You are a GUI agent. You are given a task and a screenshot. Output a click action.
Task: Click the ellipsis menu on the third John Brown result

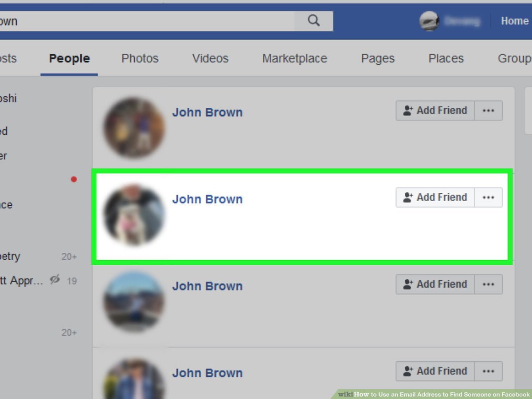[489, 284]
